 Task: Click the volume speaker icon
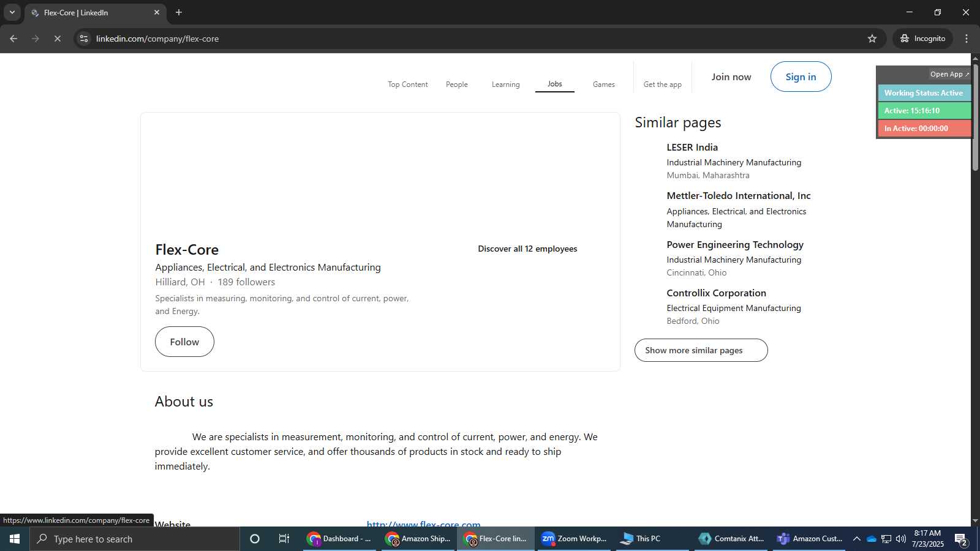901,539
